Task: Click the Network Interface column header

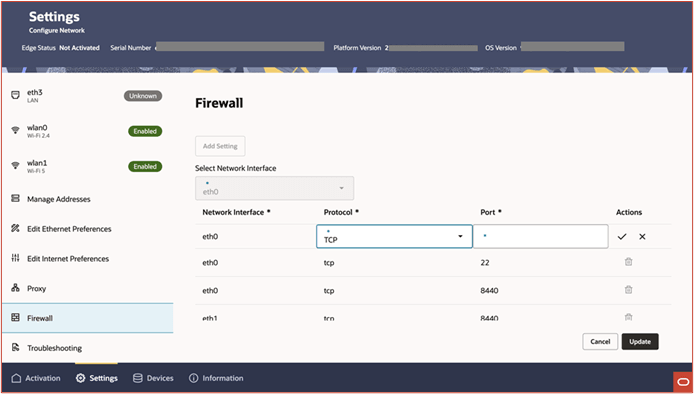Action: (x=236, y=212)
